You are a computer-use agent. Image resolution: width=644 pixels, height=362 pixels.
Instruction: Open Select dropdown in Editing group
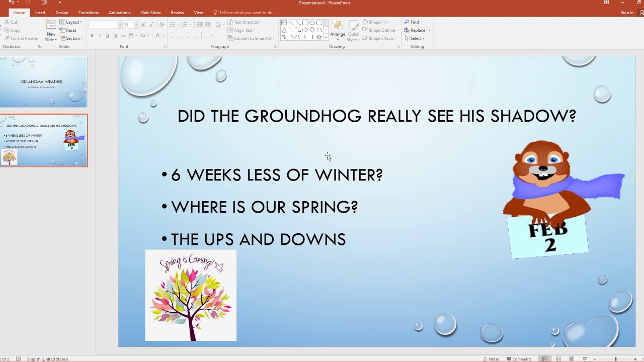[x=414, y=38]
